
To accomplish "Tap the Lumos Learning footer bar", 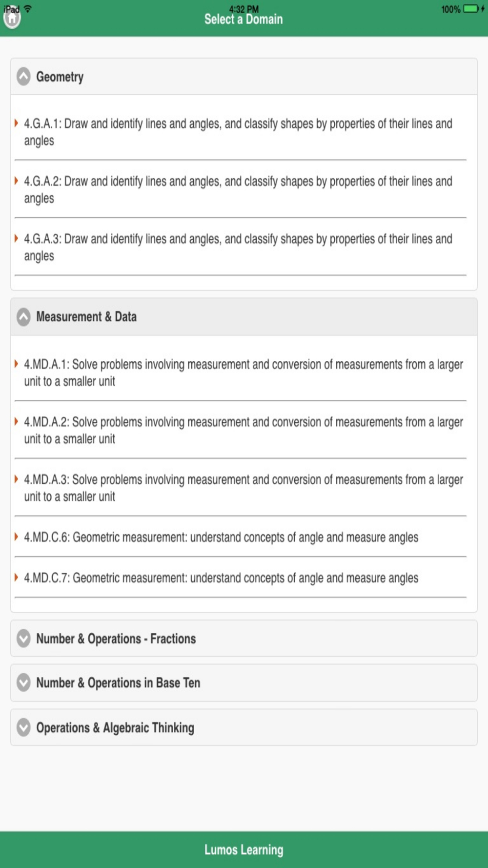I will [x=244, y=849].
